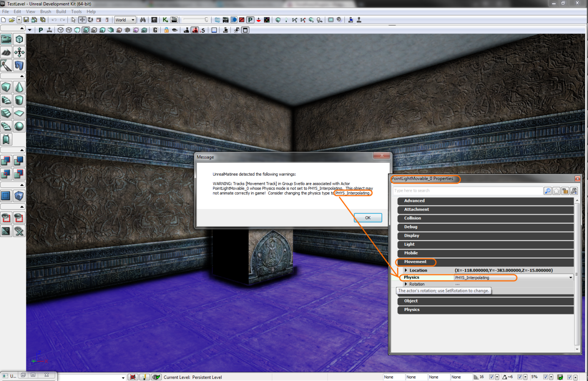Select Camera Mode in the left toolbox
This screenshot has height=381, width=588.
(6, 39)
